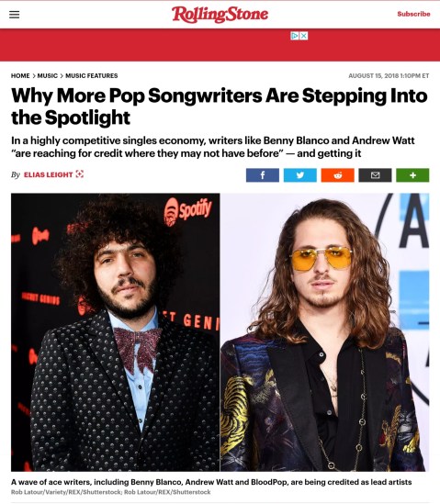Click the article headline text
440x504 pixels.
coord(220,106)
